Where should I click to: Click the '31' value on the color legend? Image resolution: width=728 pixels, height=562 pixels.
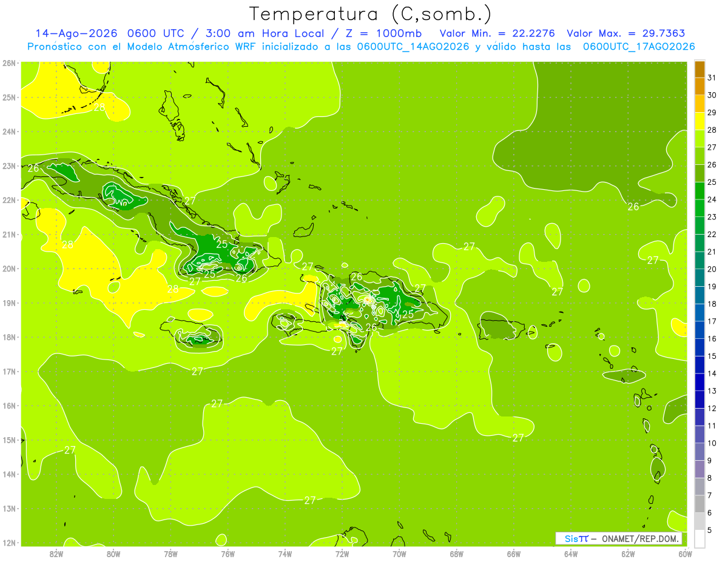point(712,78)
